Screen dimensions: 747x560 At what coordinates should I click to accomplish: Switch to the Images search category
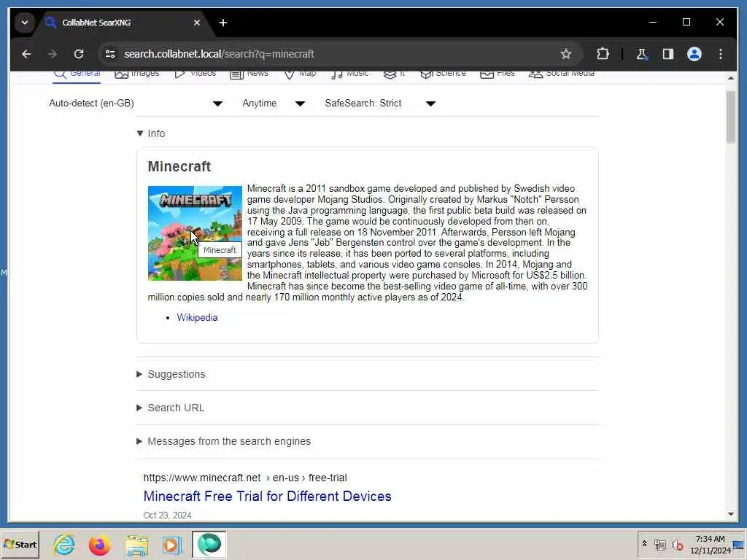(x=137, y=74)
